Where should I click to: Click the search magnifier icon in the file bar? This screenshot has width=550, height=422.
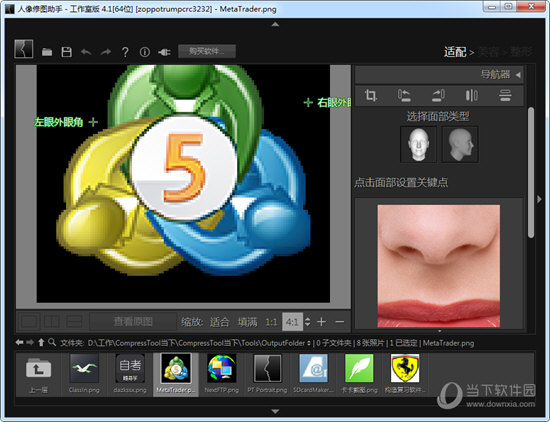[52, 342]
